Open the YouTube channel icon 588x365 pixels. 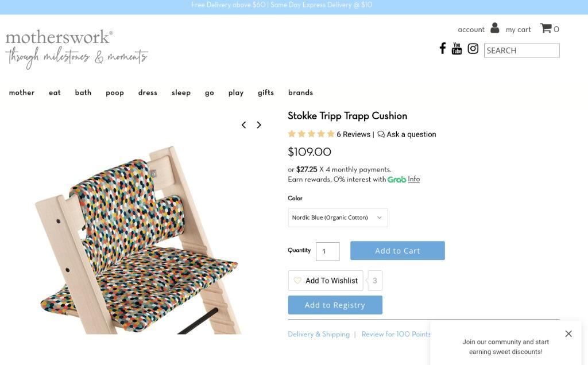tap(457, 48)
